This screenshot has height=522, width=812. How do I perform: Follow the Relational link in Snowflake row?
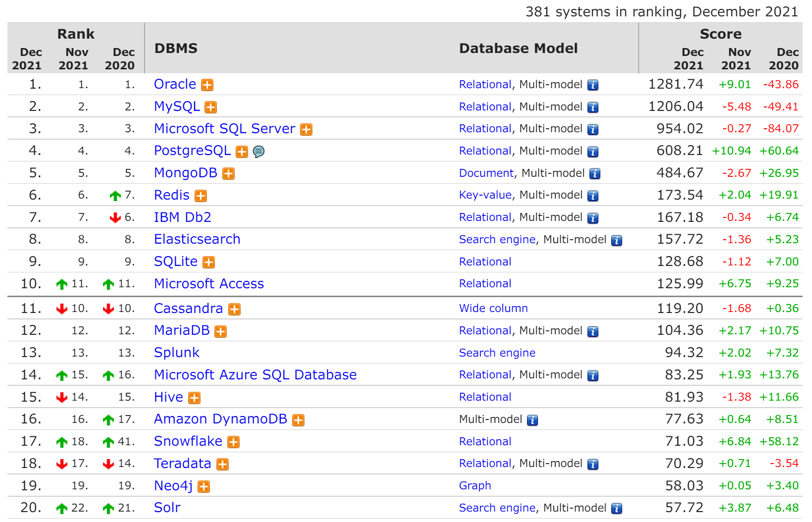[485, 442]
